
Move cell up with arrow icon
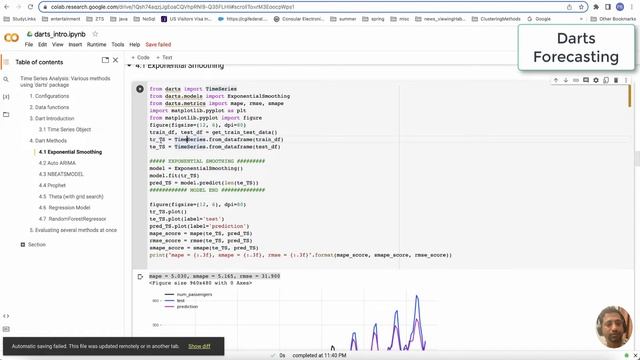click(556, 80)
